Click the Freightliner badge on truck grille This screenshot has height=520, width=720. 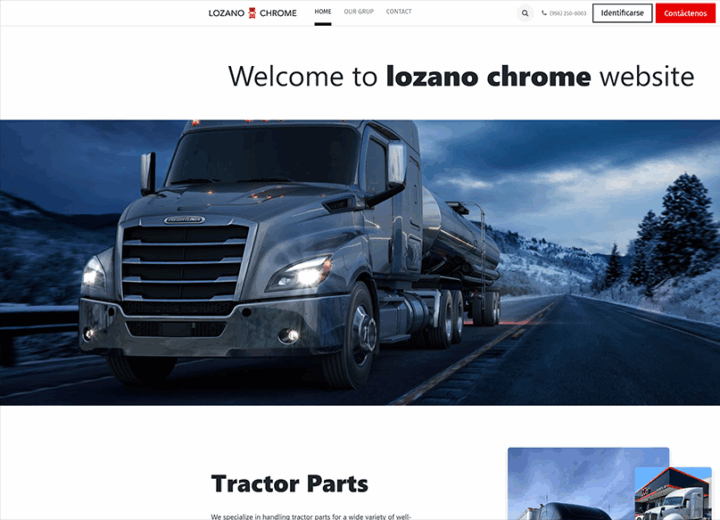(184, 220)
